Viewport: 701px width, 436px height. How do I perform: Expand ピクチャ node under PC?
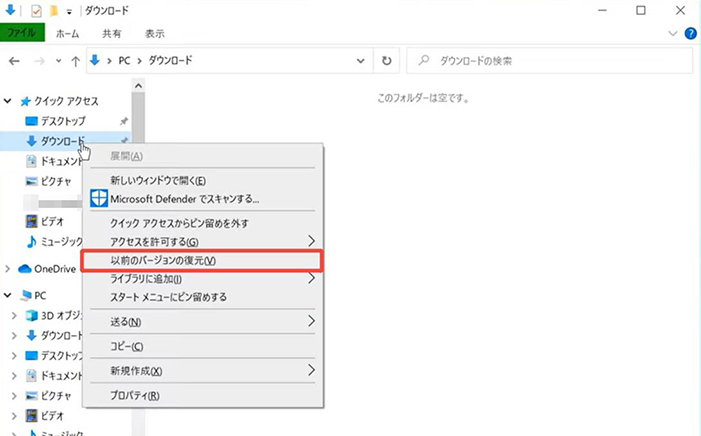(14, 396)
